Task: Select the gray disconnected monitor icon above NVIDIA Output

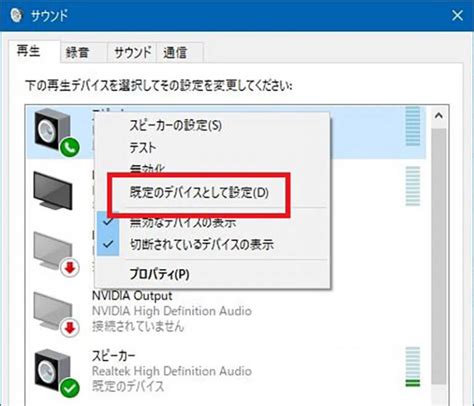Action: (56, 255)
